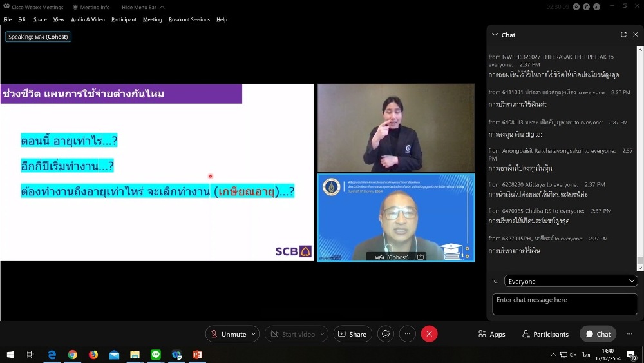Click the recording indicator icon
The width and height of the screenshot is (644, 363).
[x=577, y=6]
